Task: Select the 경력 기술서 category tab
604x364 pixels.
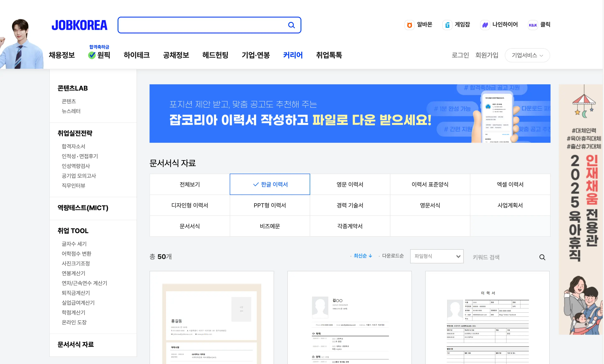Action: 350,205
